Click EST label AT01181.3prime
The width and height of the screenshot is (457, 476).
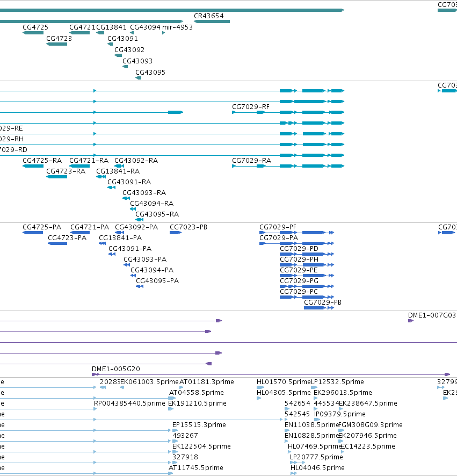(x=207, y=381)
